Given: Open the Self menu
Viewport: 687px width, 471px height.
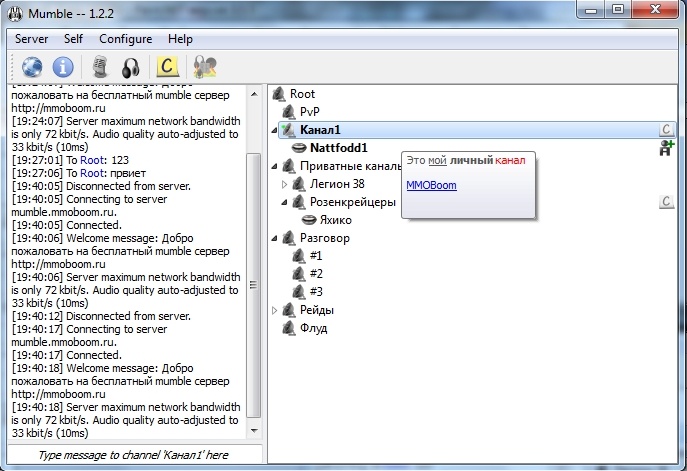Looking at the screenshot, I should (73, 39).
